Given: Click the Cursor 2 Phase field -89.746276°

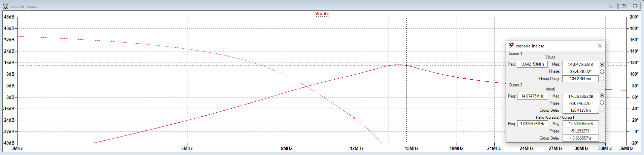Looking at the screenshot, I should (580, 103).
